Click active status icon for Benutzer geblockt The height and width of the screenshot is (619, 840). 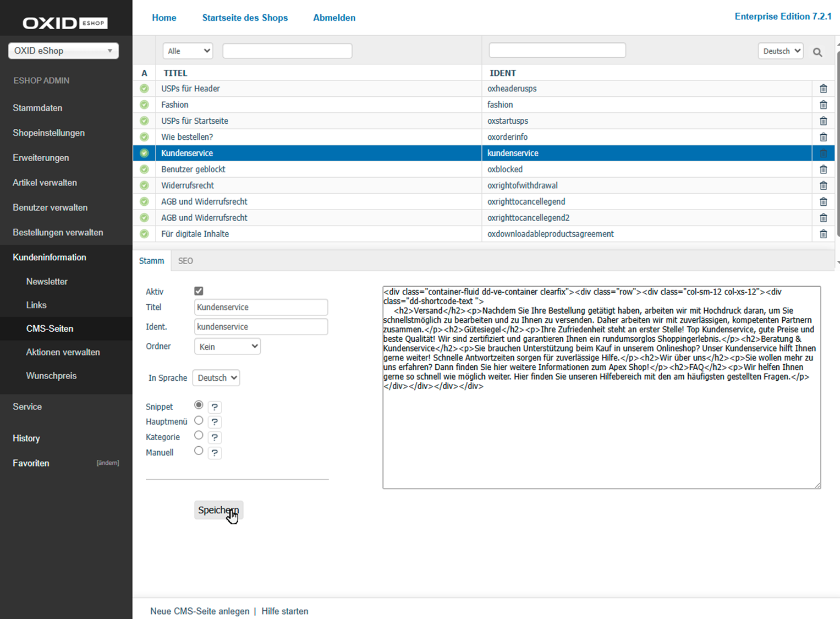click(144, 169)
